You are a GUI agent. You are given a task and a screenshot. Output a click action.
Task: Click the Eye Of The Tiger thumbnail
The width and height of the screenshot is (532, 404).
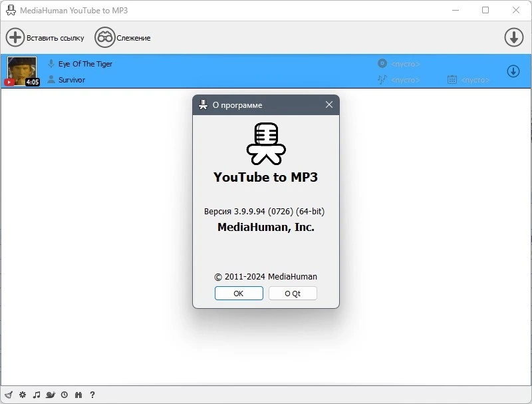(22, 71)
